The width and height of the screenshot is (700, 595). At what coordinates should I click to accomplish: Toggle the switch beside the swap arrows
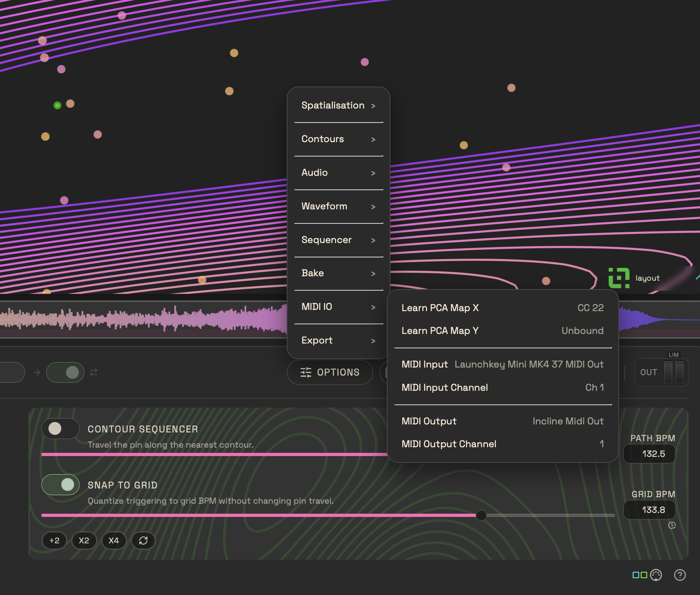pos(65,372)
